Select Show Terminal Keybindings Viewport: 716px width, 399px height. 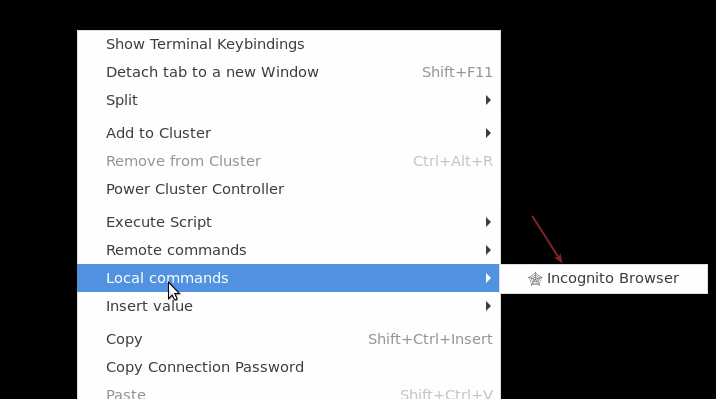(289, 44)
